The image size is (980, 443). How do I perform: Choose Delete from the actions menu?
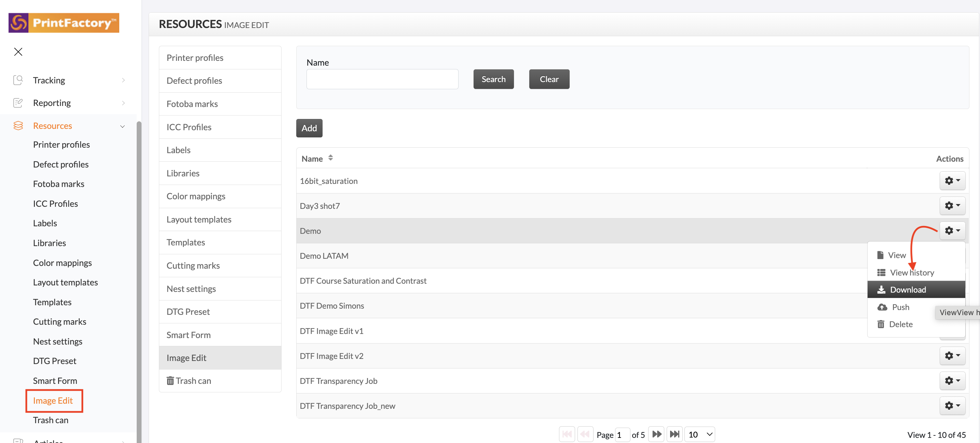[916, 324]
